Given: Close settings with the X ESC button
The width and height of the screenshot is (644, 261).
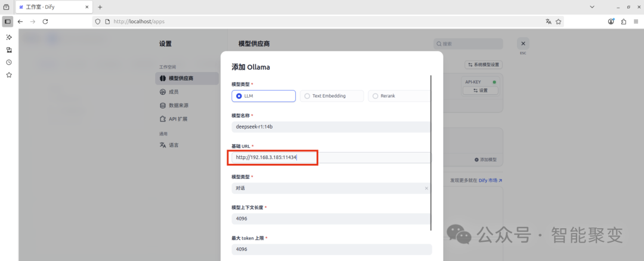Looking at the screenshot, I should click(x=523, y=44).
